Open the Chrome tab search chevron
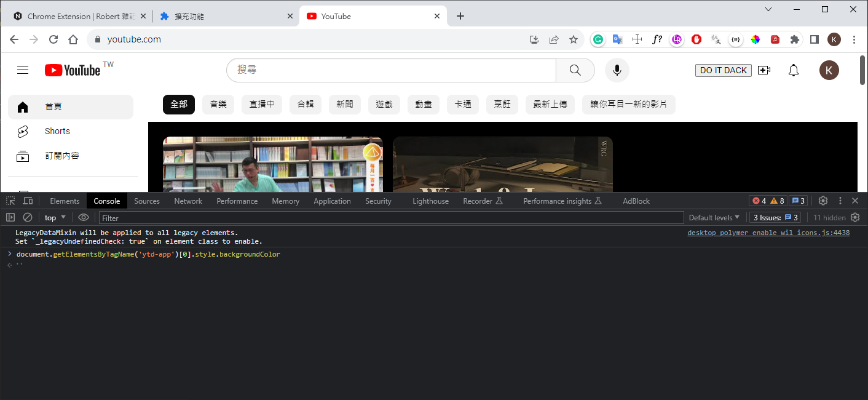The width and height of the screenshot is (868, 400). pyautogui.click(x=768, y=9)
